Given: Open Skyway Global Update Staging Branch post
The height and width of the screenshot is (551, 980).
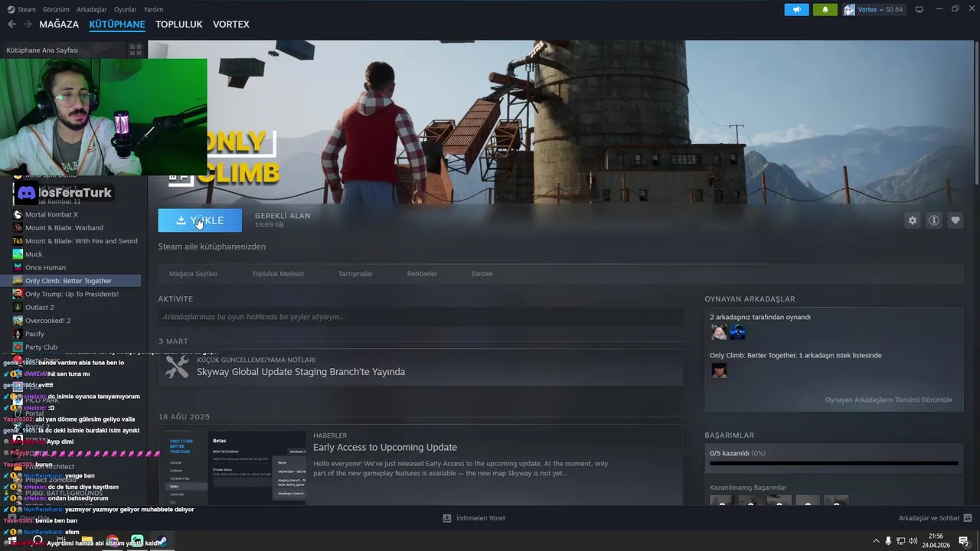Looking at the screenshot, I should (x=301, y=372).
